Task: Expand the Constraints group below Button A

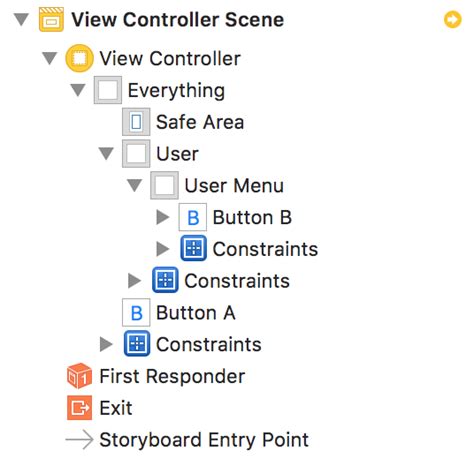Action: point(106,344)
